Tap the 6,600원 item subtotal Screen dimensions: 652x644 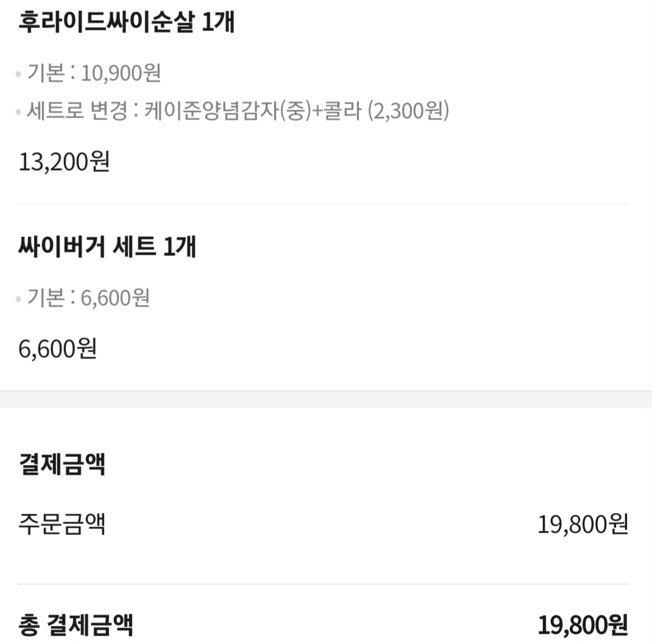coord(58,349)
